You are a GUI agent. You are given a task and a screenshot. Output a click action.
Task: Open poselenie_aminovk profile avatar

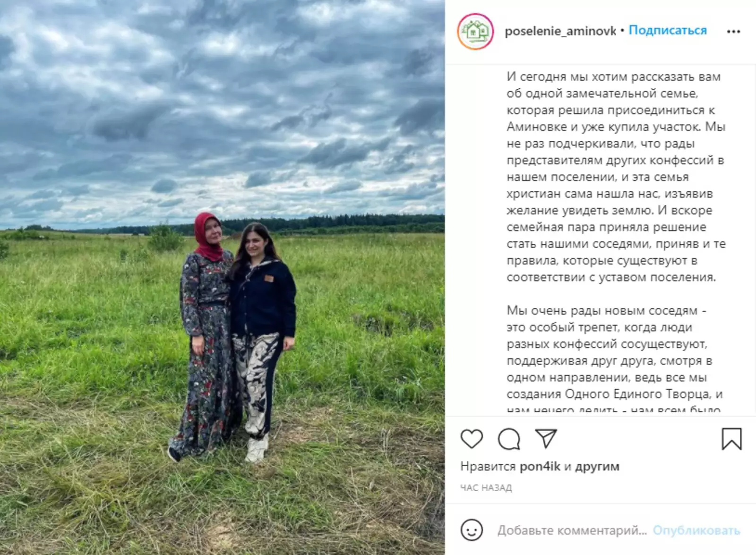pos(475,32)
